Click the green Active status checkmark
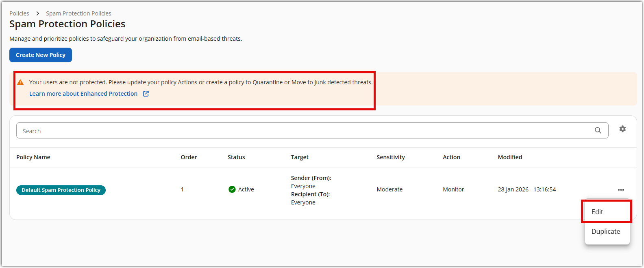 click(x=232, y=189)
